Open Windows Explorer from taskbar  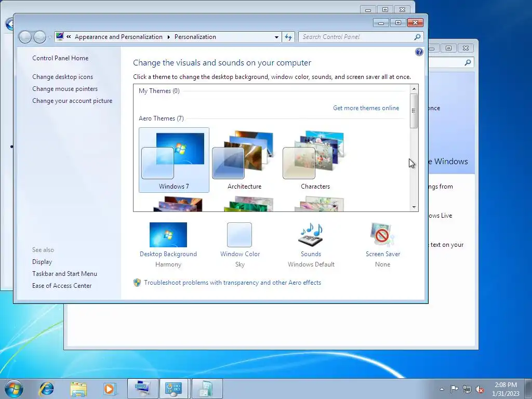tap(78, 389)
